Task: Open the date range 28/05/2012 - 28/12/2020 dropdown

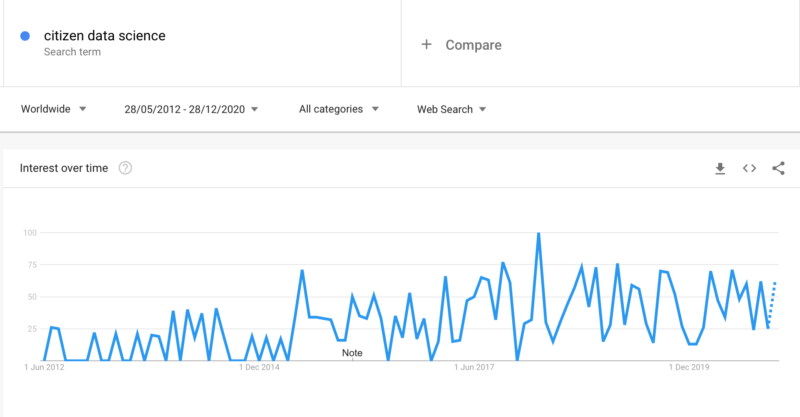Action: pos(191,109)
